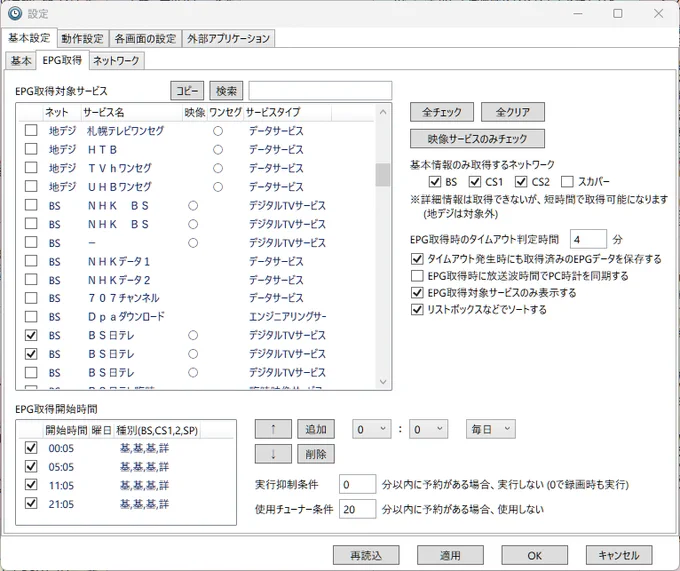Click the ワンセグ column header
The image size is (680, 571).
[225, 112]
